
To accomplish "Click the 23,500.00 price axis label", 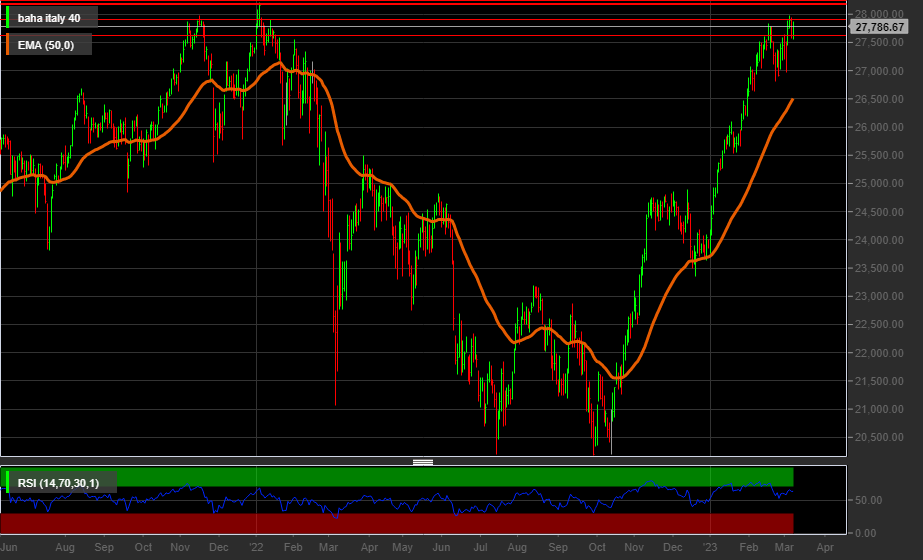I will [879, 268].
